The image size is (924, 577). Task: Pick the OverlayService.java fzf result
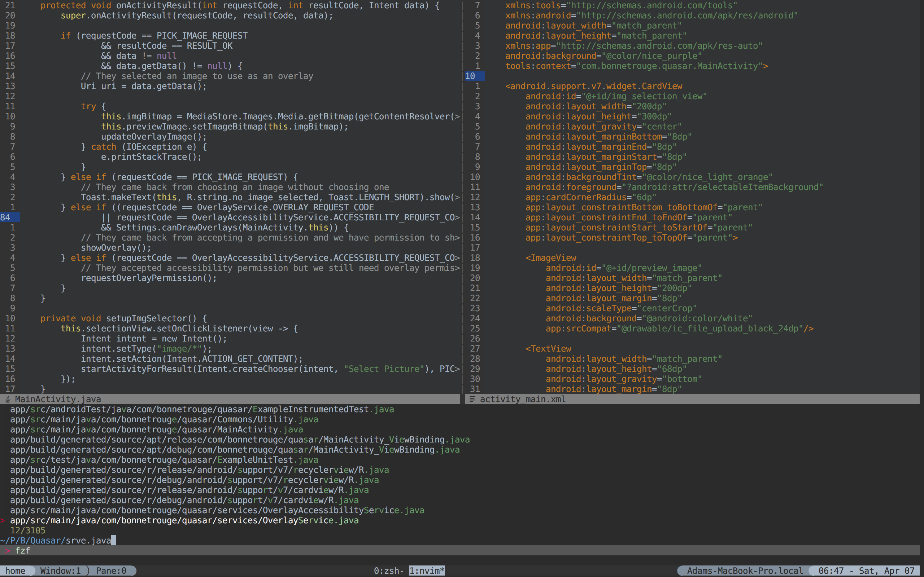[x=184, y=520]
